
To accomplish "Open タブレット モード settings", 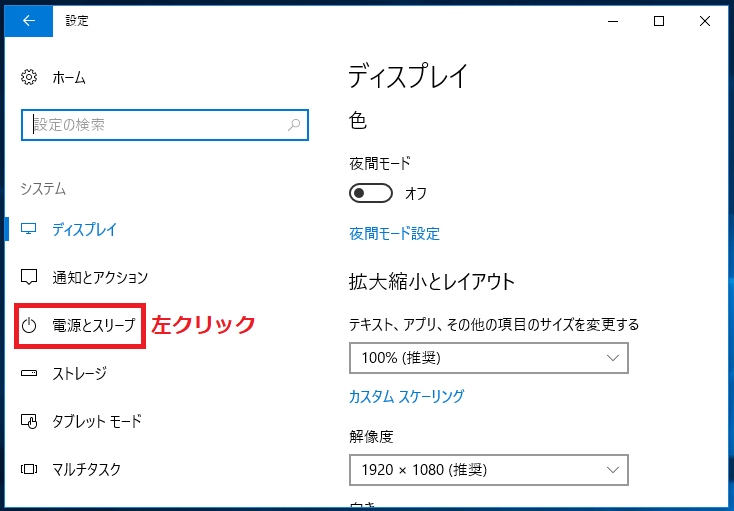I will [x=97, y=421].
